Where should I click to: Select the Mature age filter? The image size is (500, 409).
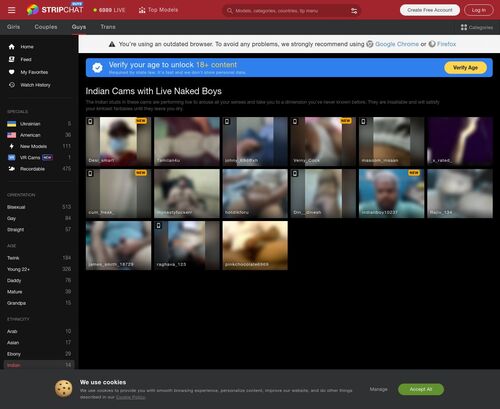point(39,292)
